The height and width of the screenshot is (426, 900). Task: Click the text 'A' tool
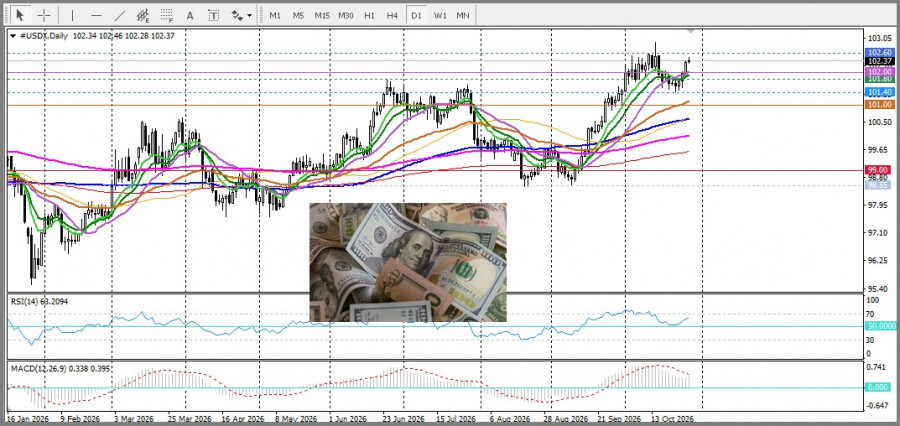pos(190,16)
